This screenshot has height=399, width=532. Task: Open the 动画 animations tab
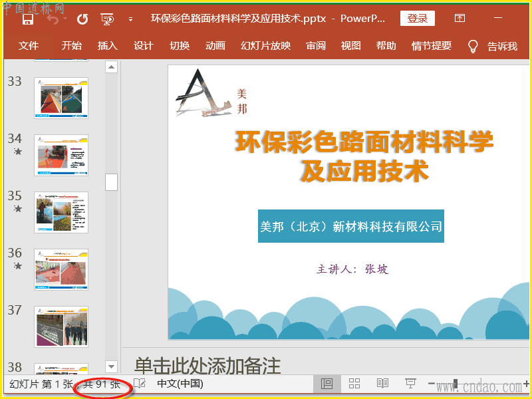click(215, 45)
